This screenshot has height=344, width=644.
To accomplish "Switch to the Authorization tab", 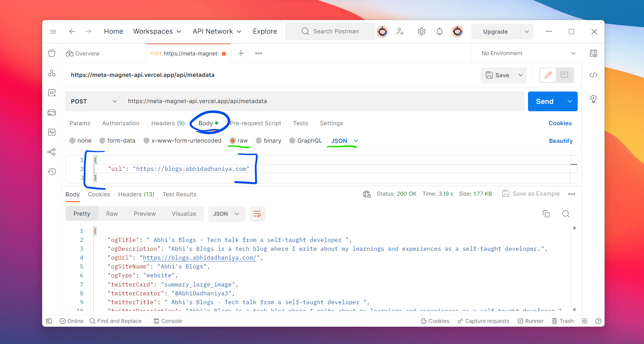I will pyautogui.click(x=121, y=124).
